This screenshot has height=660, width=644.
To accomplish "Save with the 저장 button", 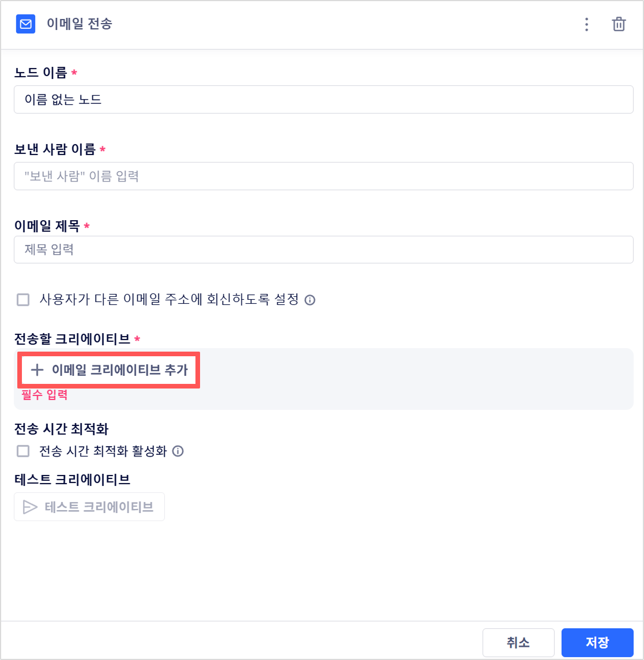I will 597,642.
